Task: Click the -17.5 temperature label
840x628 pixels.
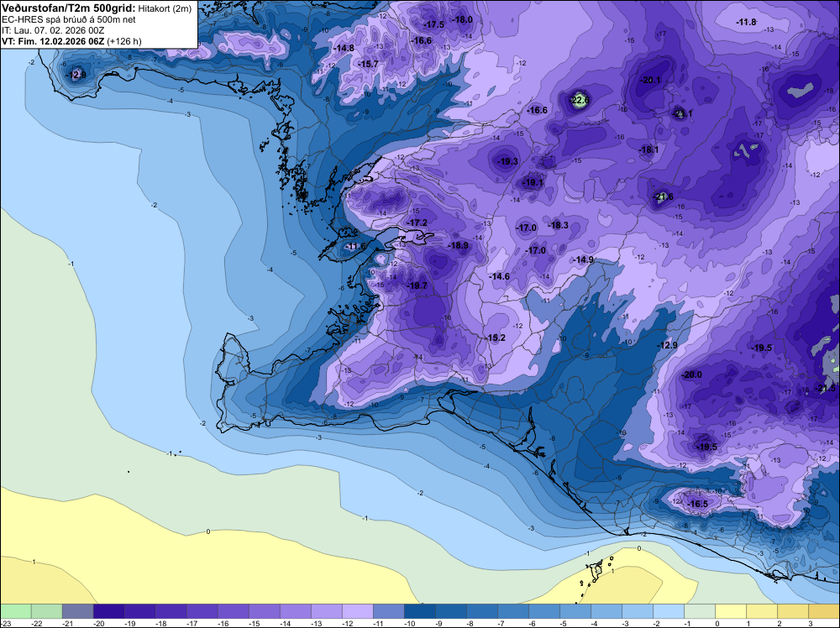Action: [x=434, y=24]
